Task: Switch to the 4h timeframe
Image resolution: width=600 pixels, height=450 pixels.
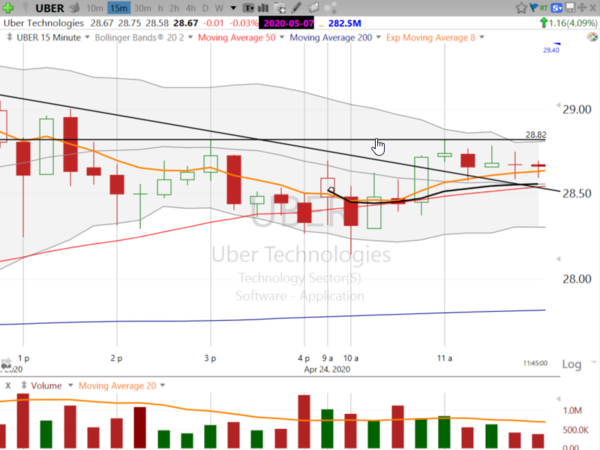Action: click(190, 8)
